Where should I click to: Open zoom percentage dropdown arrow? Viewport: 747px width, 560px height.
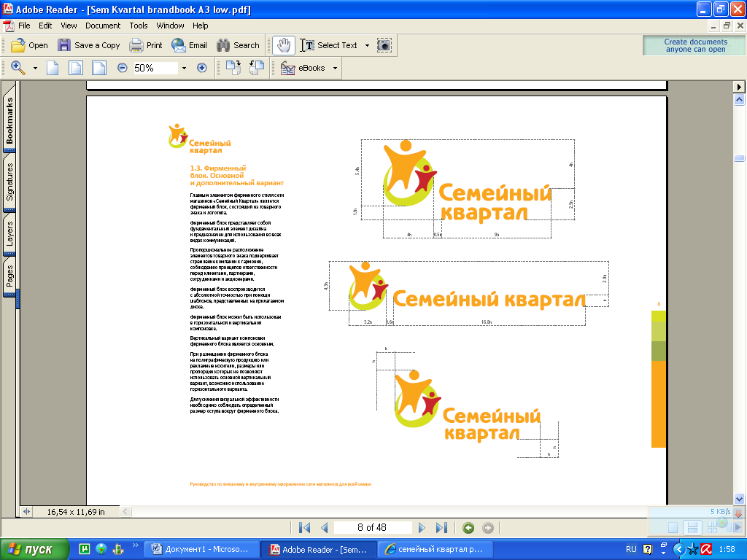184,68
